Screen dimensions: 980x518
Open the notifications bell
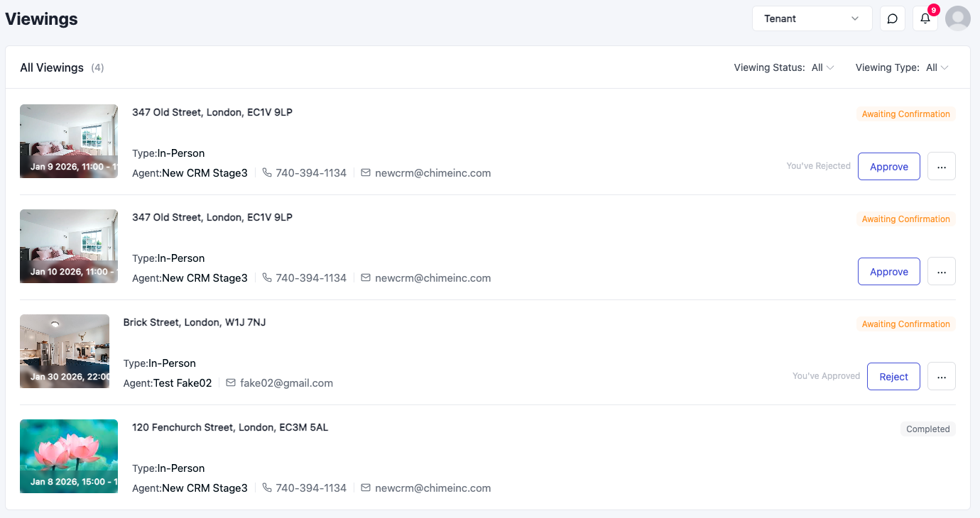(x=925, y=18)
